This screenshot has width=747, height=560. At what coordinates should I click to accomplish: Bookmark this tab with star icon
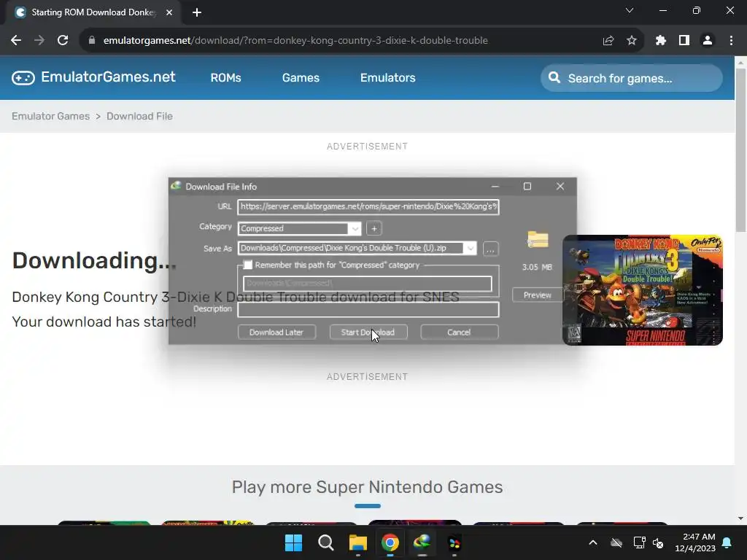(632, 41)
